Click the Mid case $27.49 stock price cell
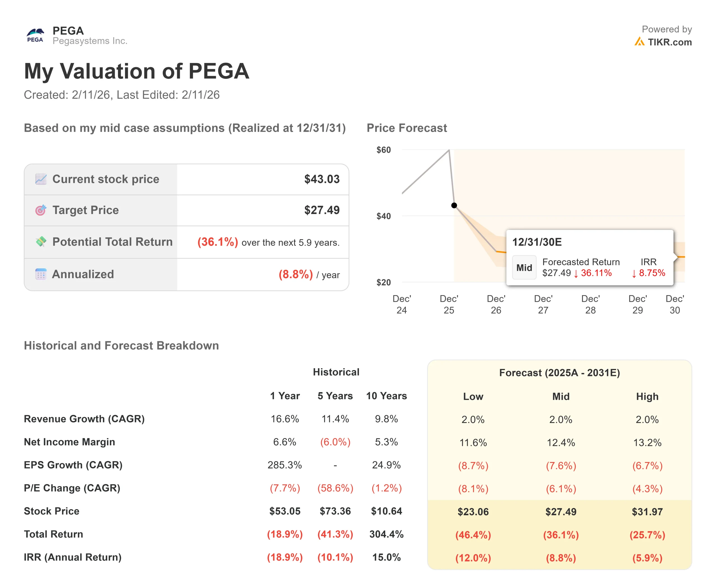The height and width of the screenshot is (588, 716). (560, 511)
